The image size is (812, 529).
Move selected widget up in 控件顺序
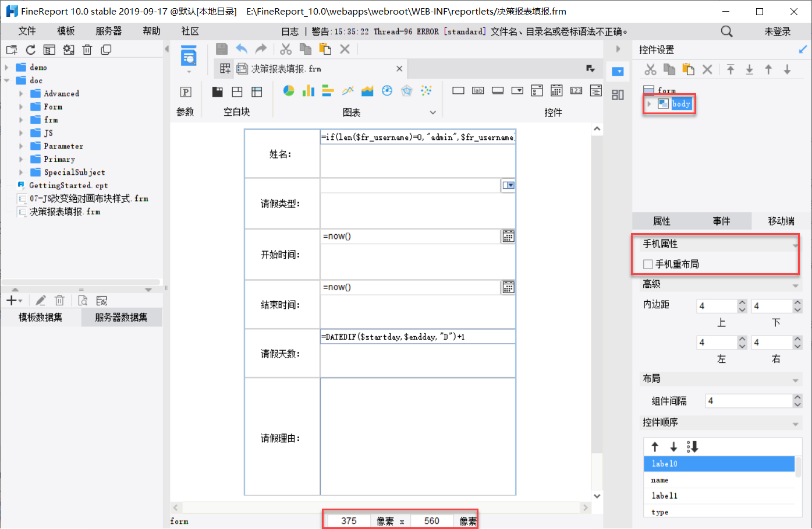tap(655, 447)
